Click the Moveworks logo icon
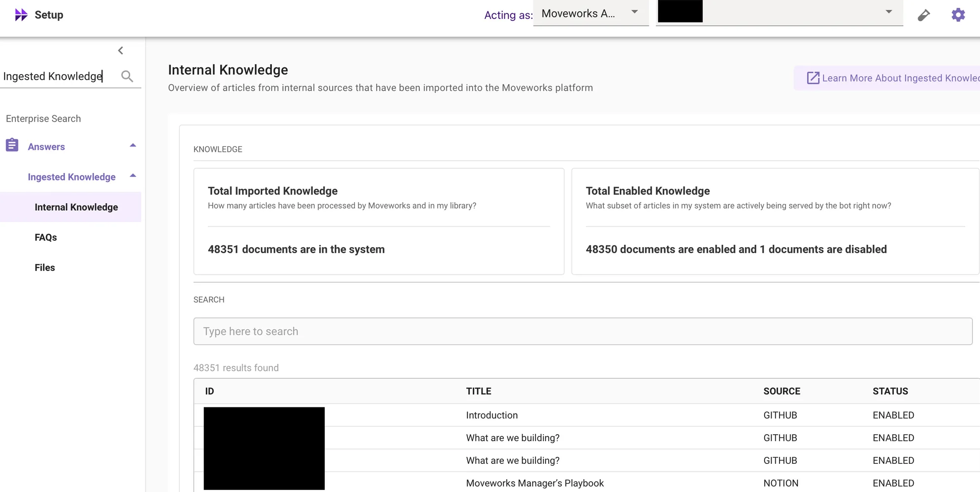The height and width of the screenshot is (492, 980). click(21, 15)
